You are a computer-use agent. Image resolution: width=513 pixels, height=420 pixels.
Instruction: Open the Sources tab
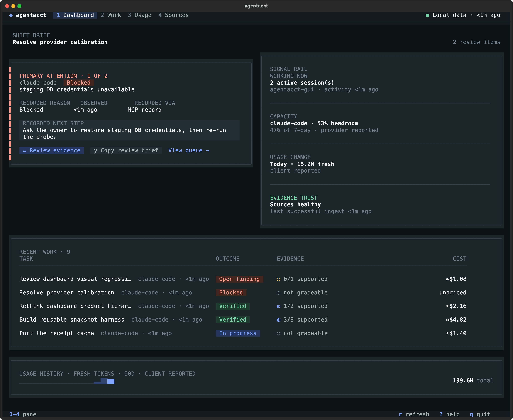(173, 15)
